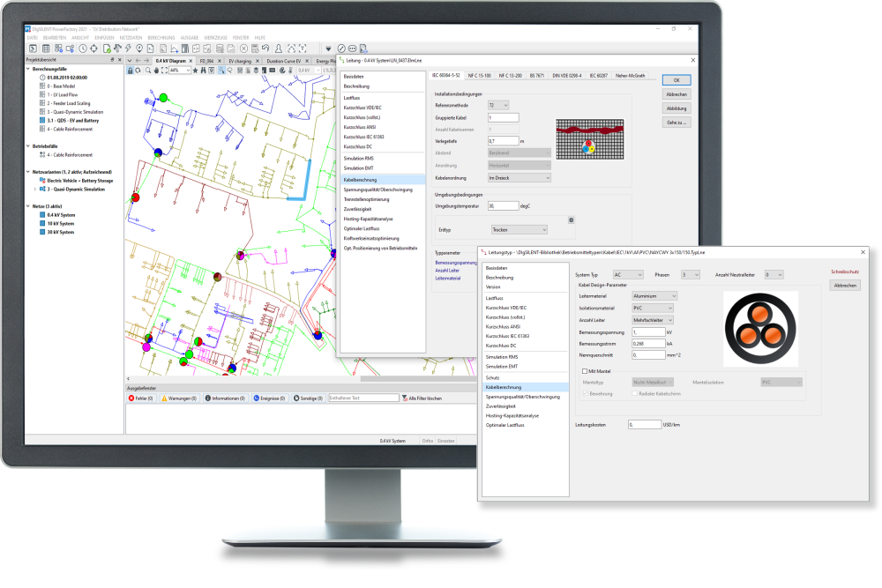
Task: Click OK in the Leitung dialog
Action: [x=676, y=80]
